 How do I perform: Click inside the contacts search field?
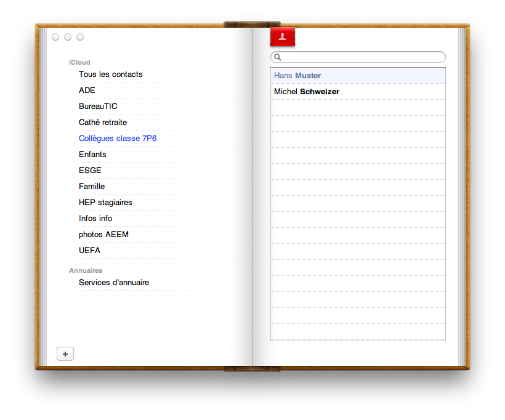click(358, 57)
